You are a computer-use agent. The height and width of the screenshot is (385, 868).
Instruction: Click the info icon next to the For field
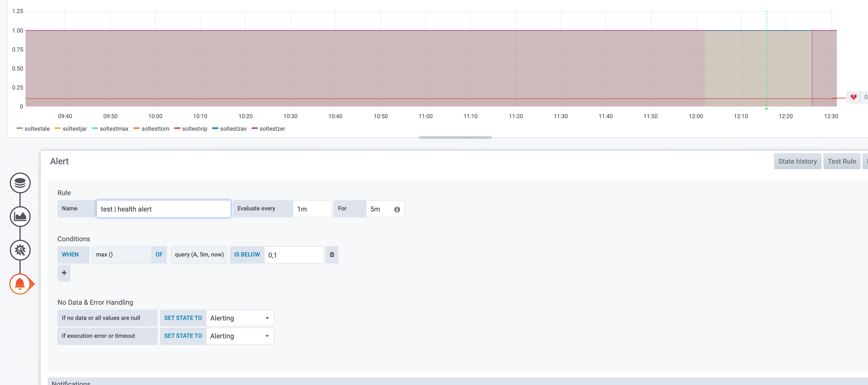coord(397,209)
